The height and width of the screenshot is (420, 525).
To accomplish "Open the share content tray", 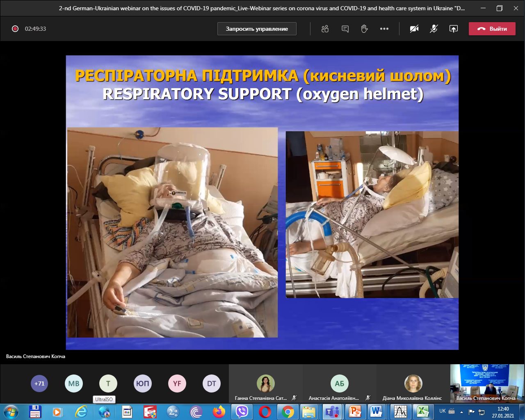I will pyautogui.click(x=453, y=29).
